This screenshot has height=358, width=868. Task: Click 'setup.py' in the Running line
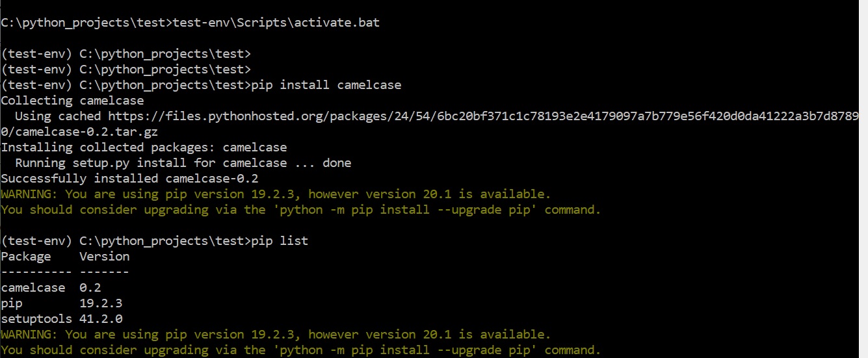(x=100, y=163)
